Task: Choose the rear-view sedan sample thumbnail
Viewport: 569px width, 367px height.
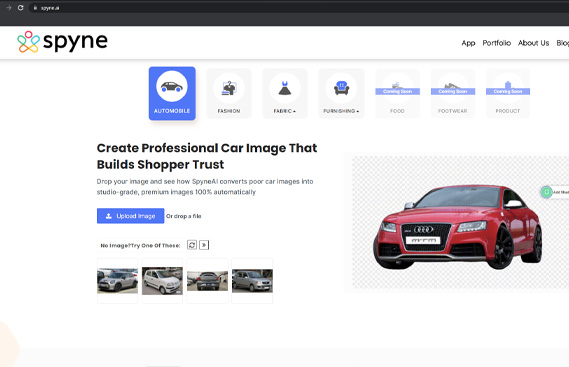Action: (207, 281)
